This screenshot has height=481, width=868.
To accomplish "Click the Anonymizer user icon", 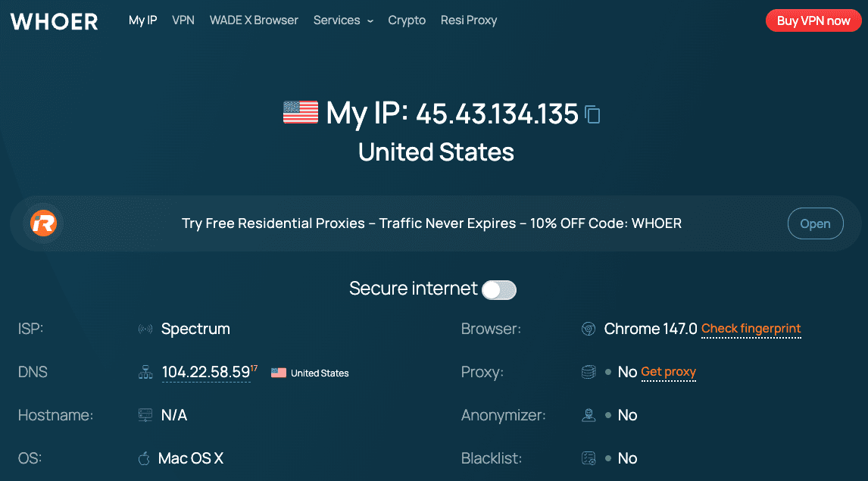I will point(589,415).
